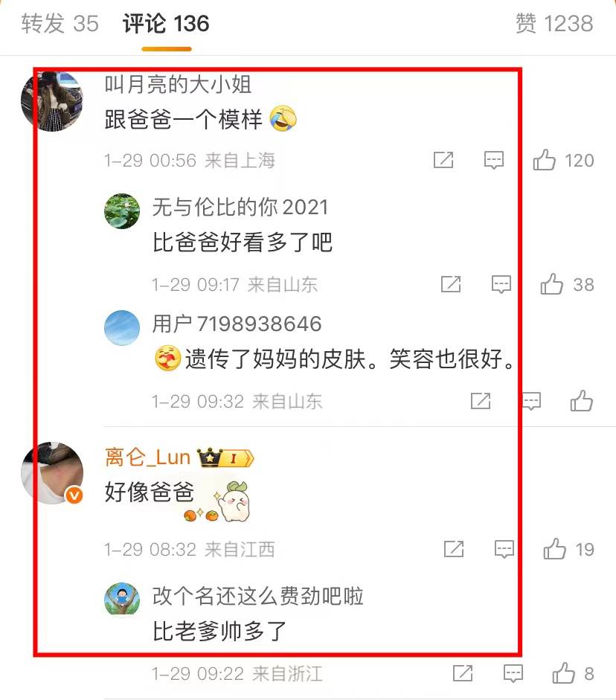Like the reply from 用户7198938646
This screenshot has width=616, height=700.
point(581,401)
